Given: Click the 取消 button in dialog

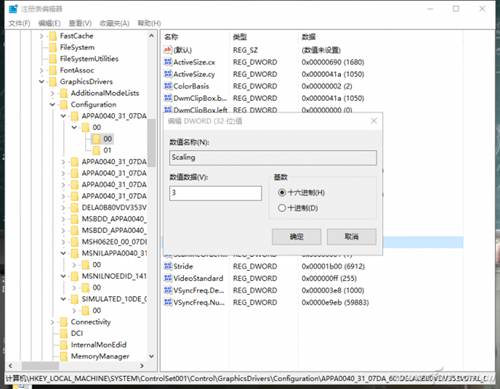Looking at the screenshot, I should point(352,237).
